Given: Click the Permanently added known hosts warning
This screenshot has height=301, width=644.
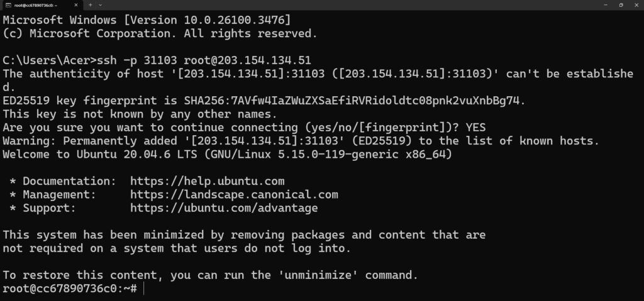Looking at the screenshot, I should 301,141.
